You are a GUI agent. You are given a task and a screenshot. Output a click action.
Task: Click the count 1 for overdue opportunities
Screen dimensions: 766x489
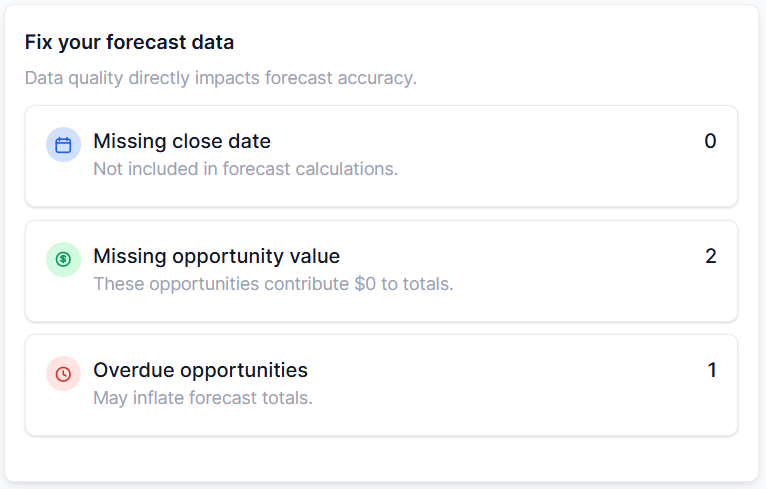pos(712,370)
